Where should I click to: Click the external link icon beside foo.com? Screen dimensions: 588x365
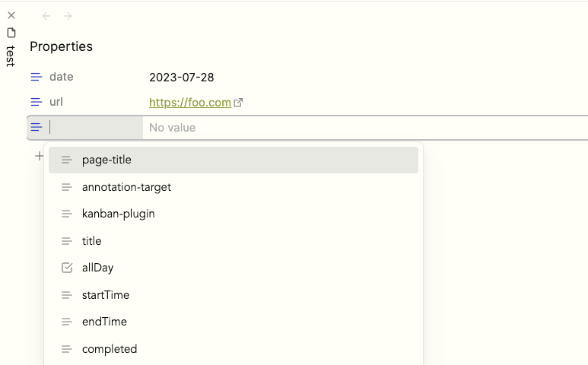click(x=238, y=103)
